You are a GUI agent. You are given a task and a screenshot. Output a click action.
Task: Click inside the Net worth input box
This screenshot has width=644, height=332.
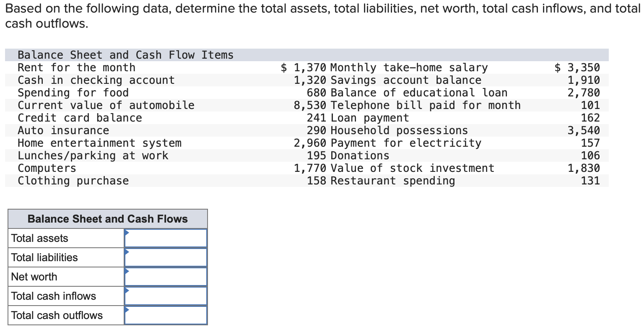point(166,276)
